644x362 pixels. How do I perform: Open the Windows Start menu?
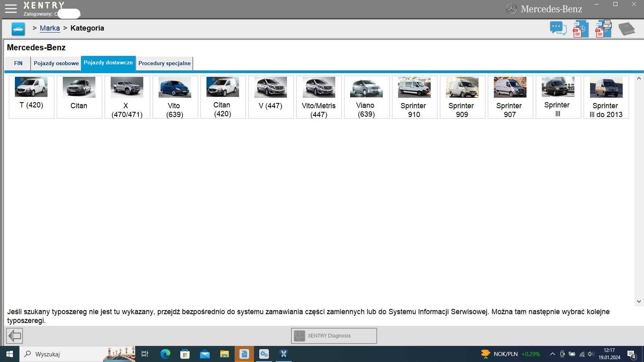pos(10,354)
